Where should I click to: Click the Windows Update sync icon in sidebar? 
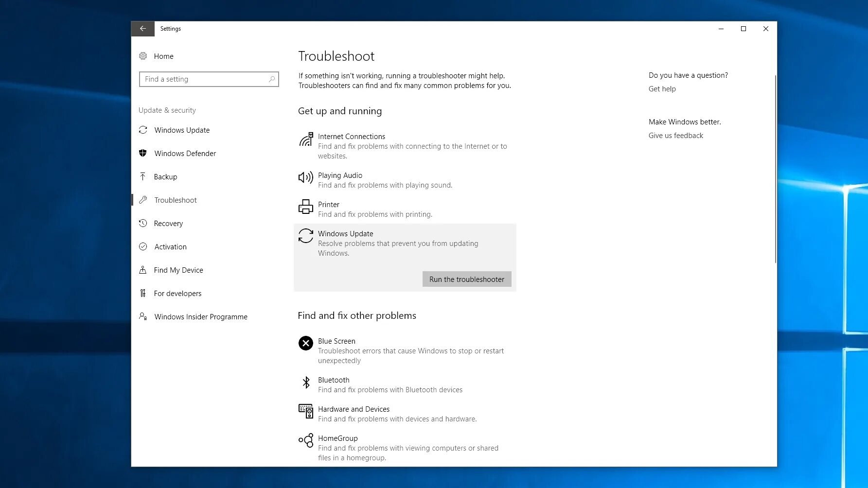[x=143, y=130]
